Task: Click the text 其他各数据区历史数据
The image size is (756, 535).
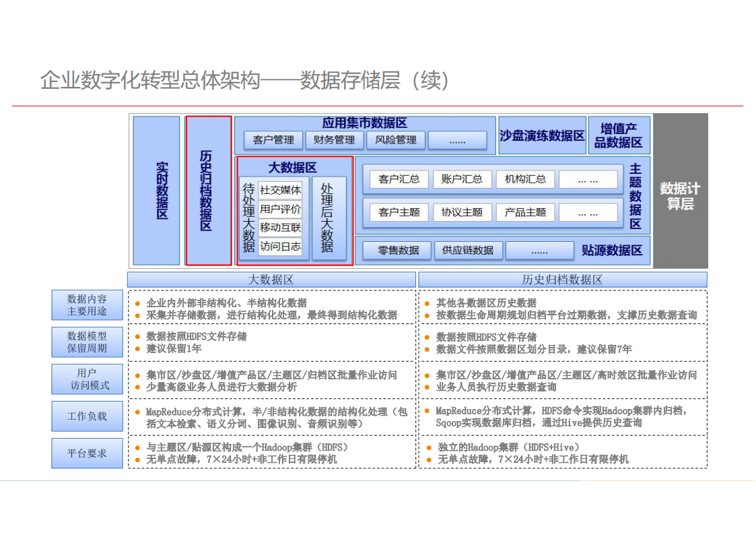Action: pyautogui.click(x=486, y=303)
